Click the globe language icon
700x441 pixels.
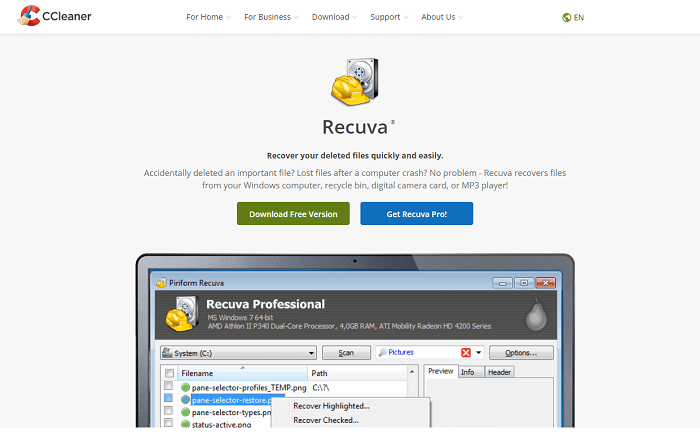[567, 17]
